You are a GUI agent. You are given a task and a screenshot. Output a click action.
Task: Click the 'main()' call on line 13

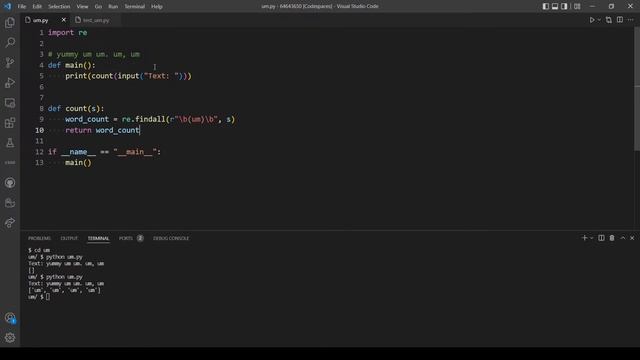[x=78, y=162]
